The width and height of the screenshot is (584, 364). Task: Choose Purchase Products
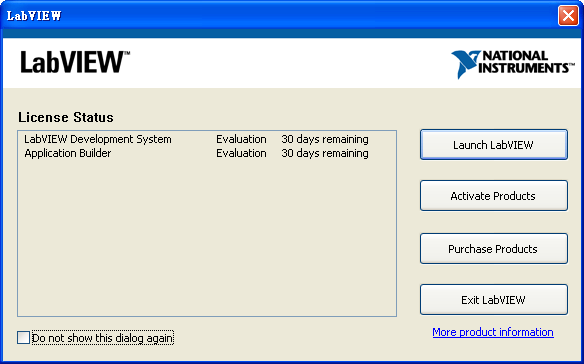pyautogui.click(x=494, y=249)
